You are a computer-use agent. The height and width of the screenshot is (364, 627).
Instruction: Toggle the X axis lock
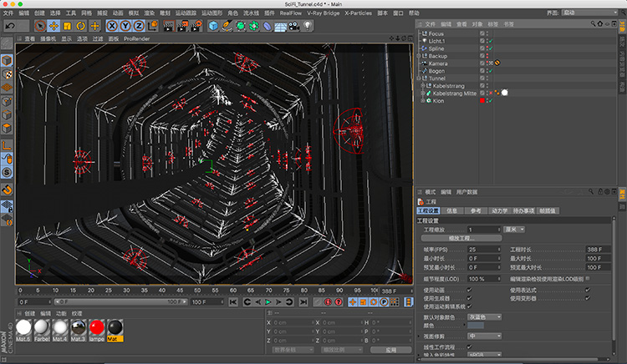[x=112, y=26]
